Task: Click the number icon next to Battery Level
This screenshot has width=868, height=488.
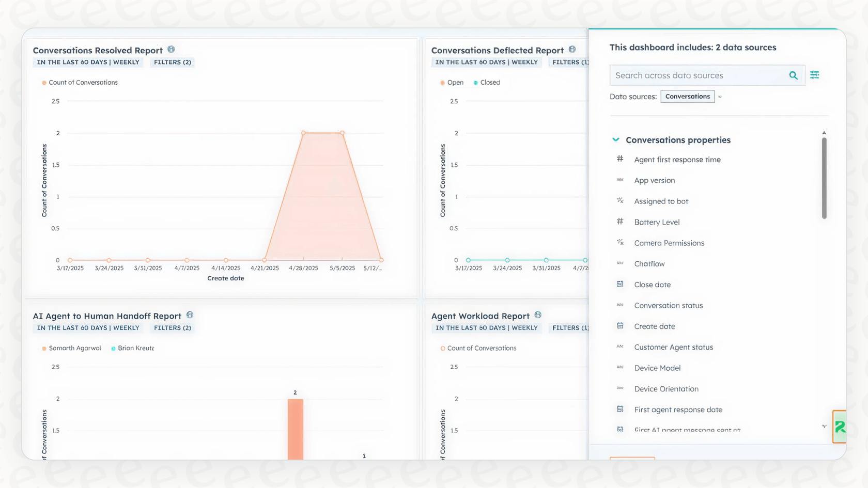Action: pyautogui.click(x=619, y=222)
